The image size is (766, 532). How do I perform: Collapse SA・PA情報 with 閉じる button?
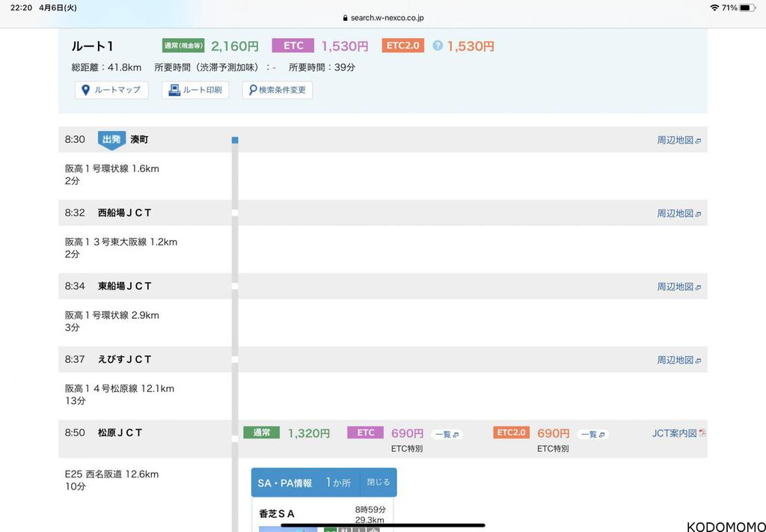(378, 483)
